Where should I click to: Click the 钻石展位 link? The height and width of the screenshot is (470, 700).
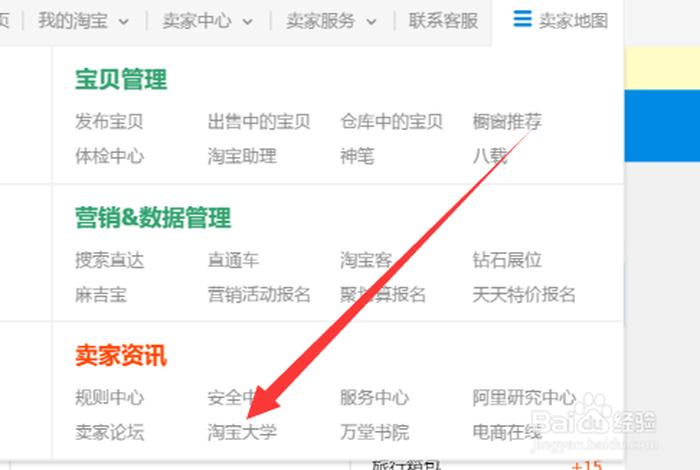pos(507,260)
